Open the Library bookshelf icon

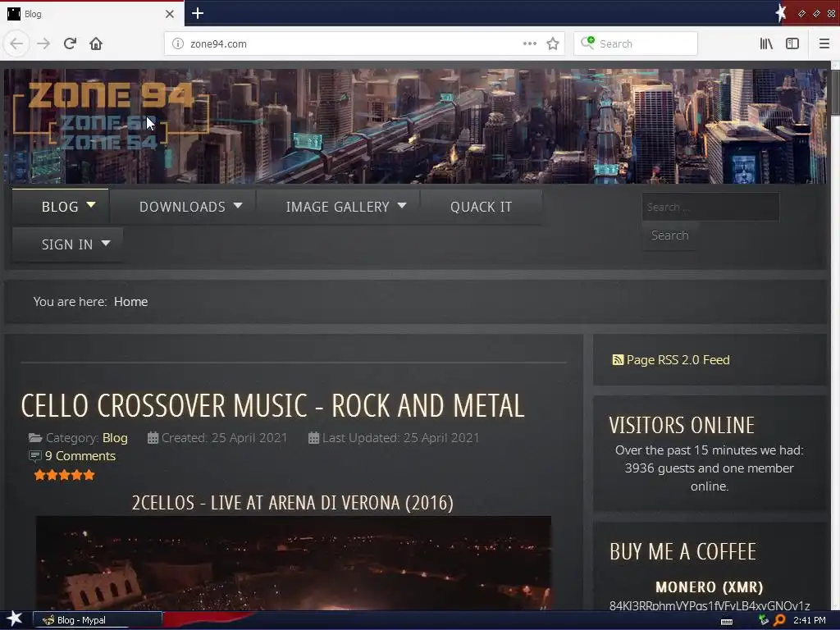(766, 43)
